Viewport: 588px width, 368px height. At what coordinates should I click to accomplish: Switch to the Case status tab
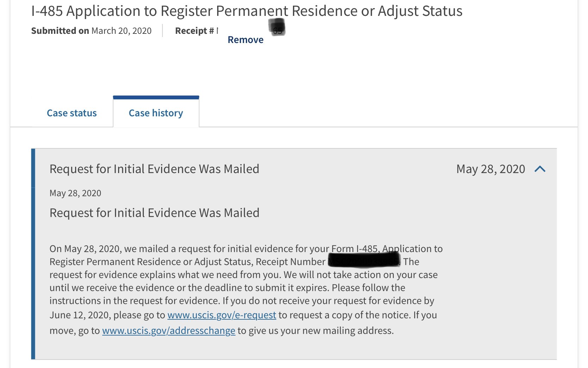(72, 113)
